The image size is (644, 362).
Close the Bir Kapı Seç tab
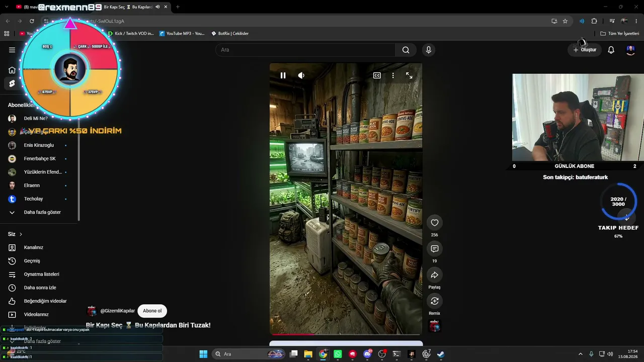(x=166, y=7)
